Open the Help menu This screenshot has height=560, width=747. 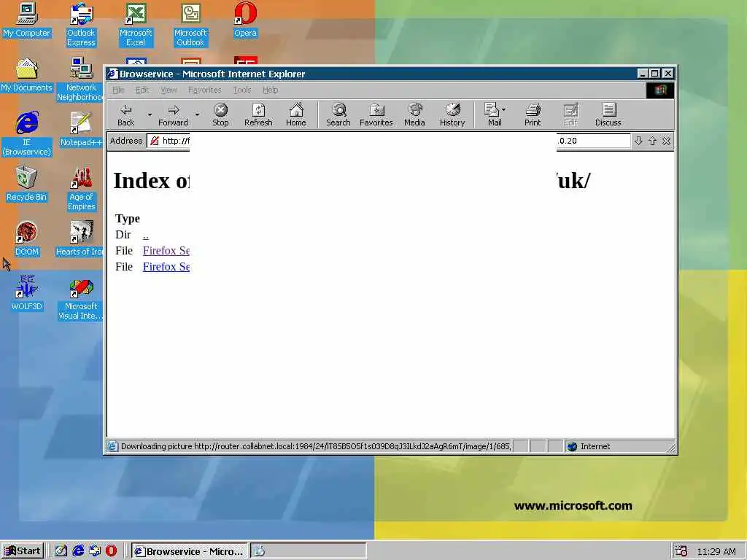point(270,90)
